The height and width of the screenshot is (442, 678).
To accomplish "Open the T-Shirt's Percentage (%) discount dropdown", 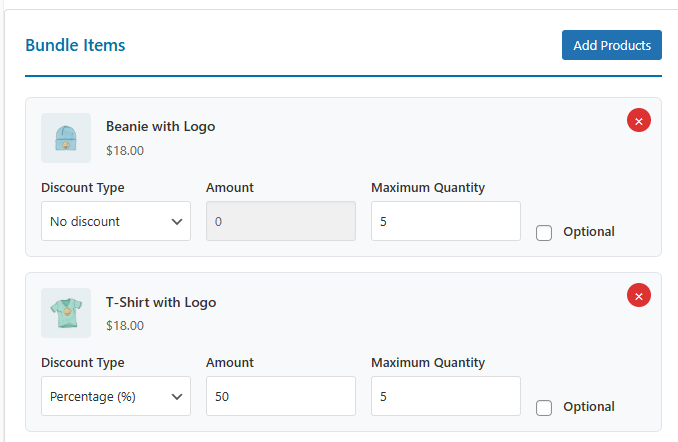I will pos(116,396).
